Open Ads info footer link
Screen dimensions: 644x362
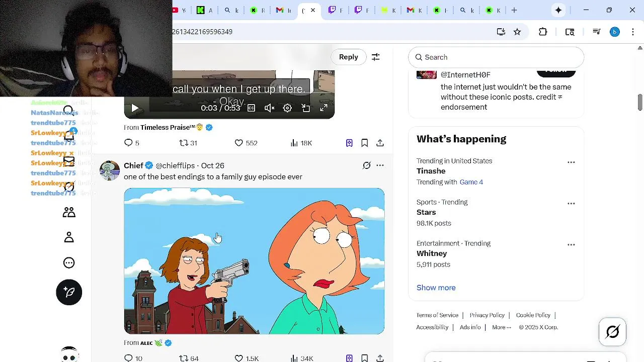click(x=470, y=327)
